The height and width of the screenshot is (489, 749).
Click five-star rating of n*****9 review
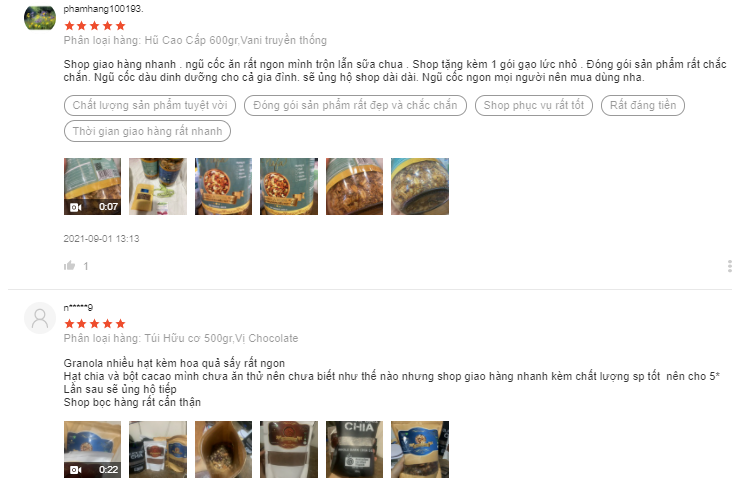tap(95, 324)
